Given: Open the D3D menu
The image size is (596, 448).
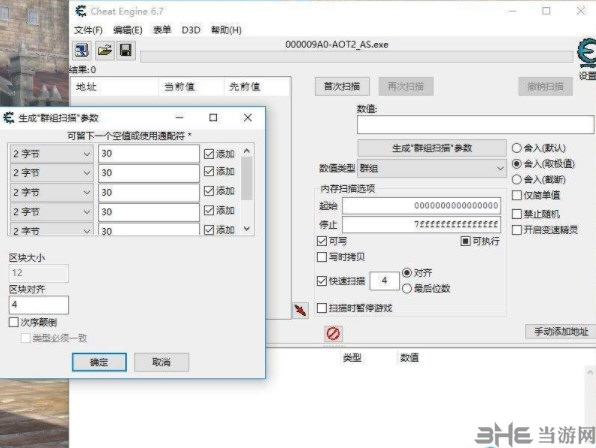Looking at the screenshot, I should coord(191,30).
